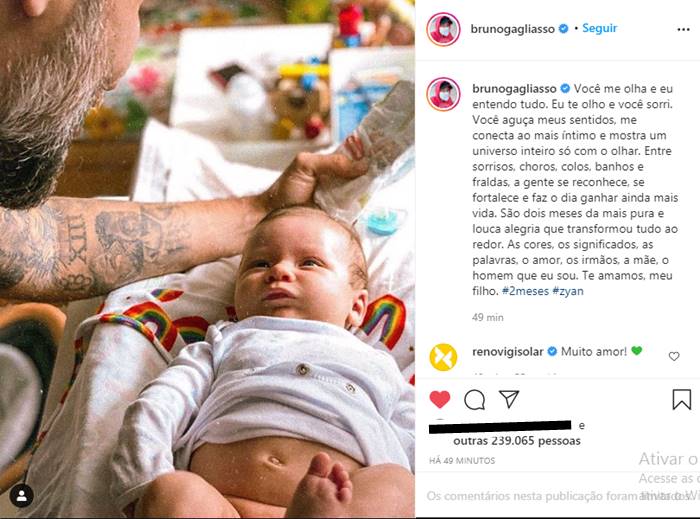700x519 pixels.
Task: Click the red heart like icon
Action: coord(440,399)
